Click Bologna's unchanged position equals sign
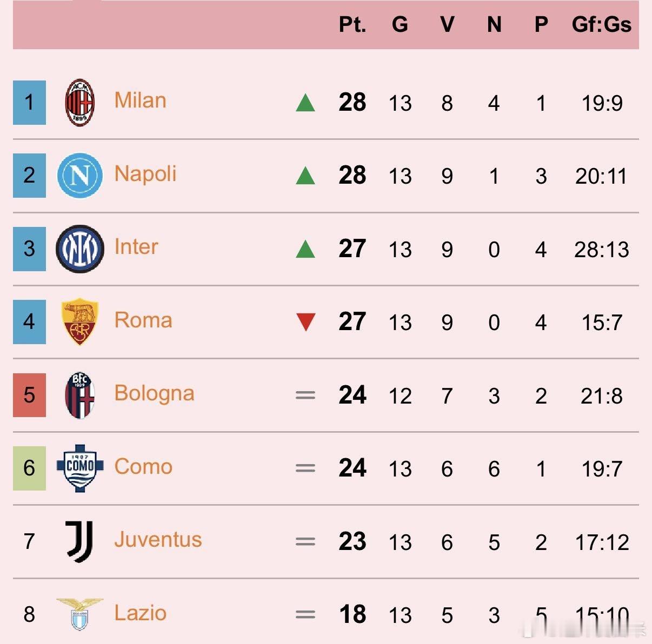Screen dimensions: 652x644 (x=305, y=395)
